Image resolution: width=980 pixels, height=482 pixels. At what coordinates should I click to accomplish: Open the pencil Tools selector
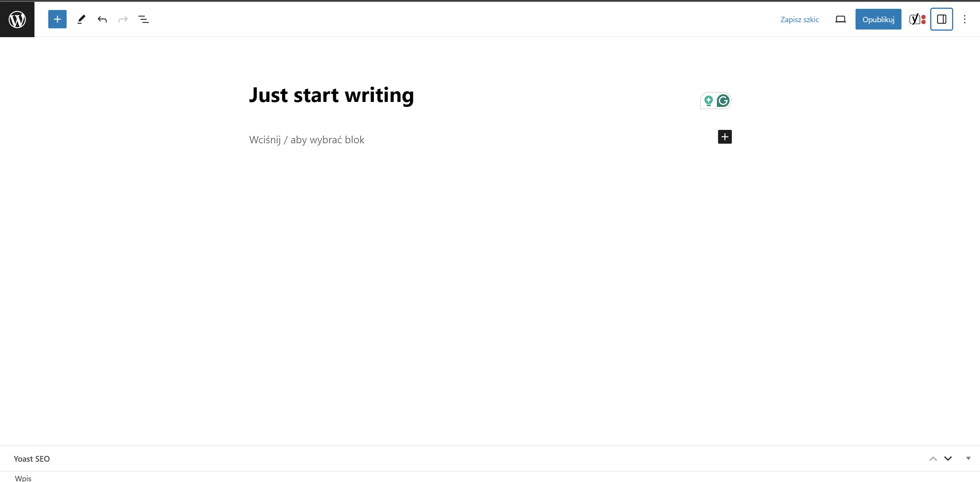(x=81, y=19)
